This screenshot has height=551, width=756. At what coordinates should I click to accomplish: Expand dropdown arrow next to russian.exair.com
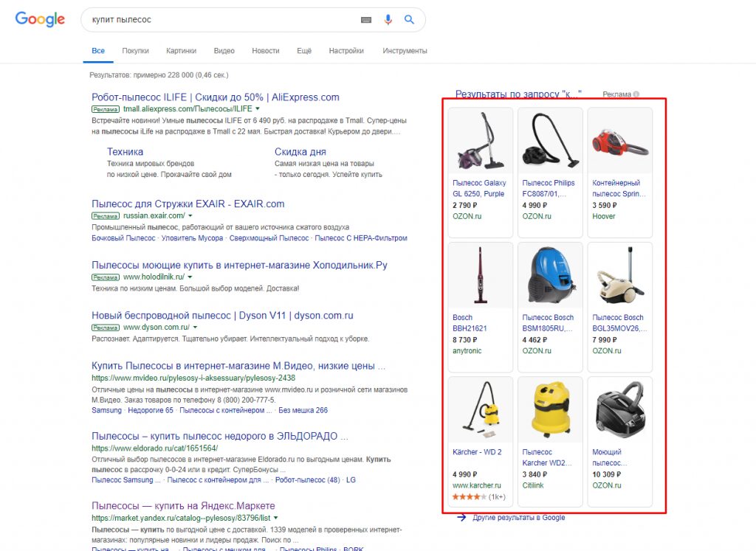190,216
